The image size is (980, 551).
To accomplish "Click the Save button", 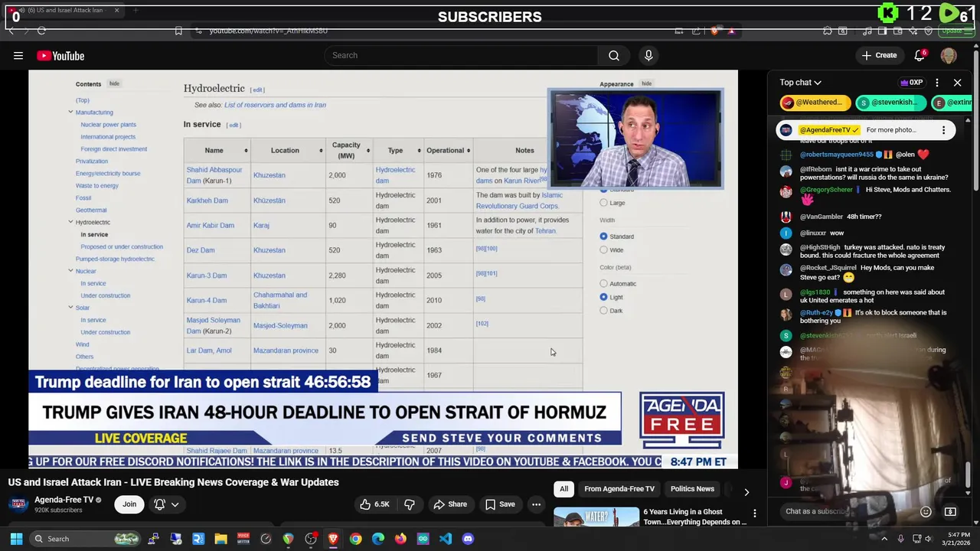I will tap(500, 504).
